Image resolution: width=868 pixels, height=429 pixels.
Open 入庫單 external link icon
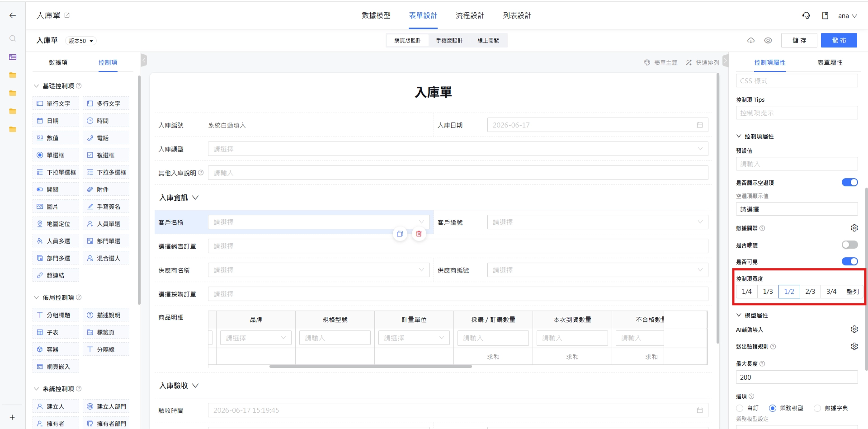(67, 15)
